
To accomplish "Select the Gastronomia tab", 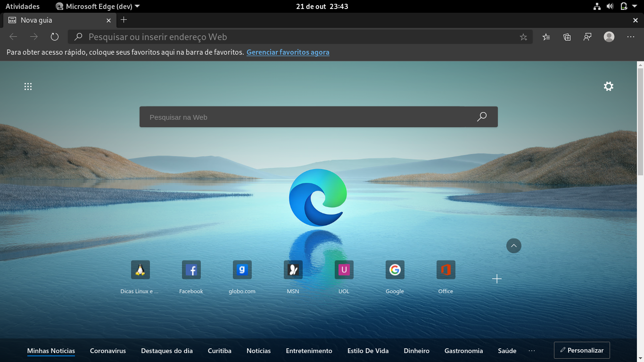I will (x=464, y=351).
